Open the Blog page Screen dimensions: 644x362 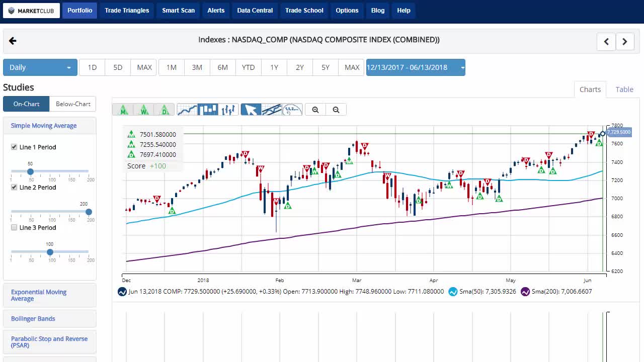tap(378, 11)
